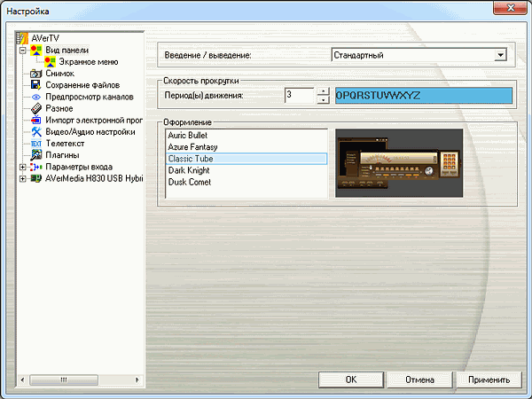This screenshot has height=399, width=532.
Task: Close the Настройка dialog window
Action: click(x=511, y=7)
